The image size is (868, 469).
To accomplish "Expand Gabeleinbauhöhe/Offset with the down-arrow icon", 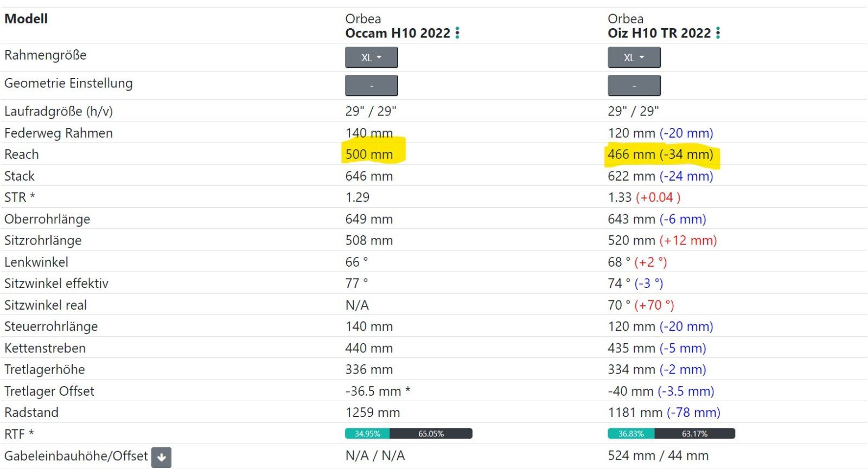I will [x=161, y=457].
